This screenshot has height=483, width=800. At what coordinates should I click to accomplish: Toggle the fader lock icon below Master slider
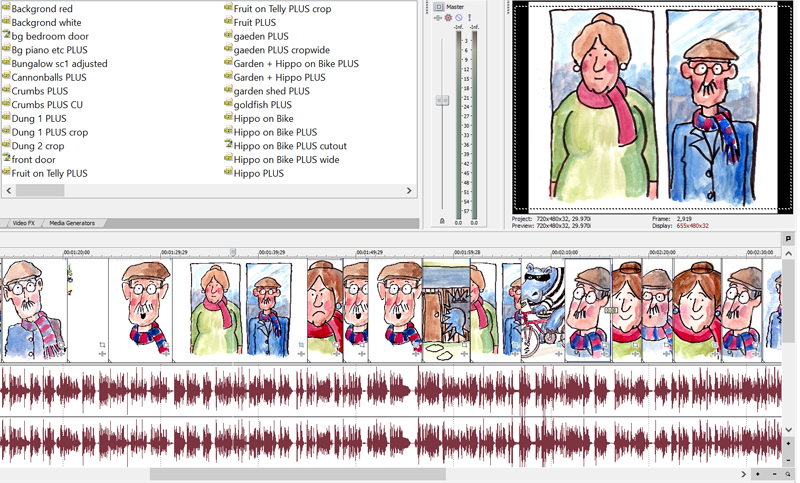pos(442,221)
